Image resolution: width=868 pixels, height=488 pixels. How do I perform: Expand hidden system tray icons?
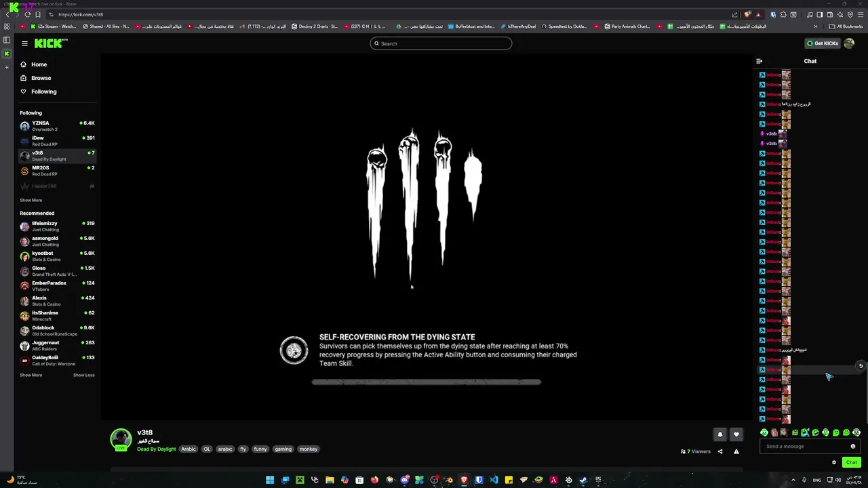(x=793, y=480)
